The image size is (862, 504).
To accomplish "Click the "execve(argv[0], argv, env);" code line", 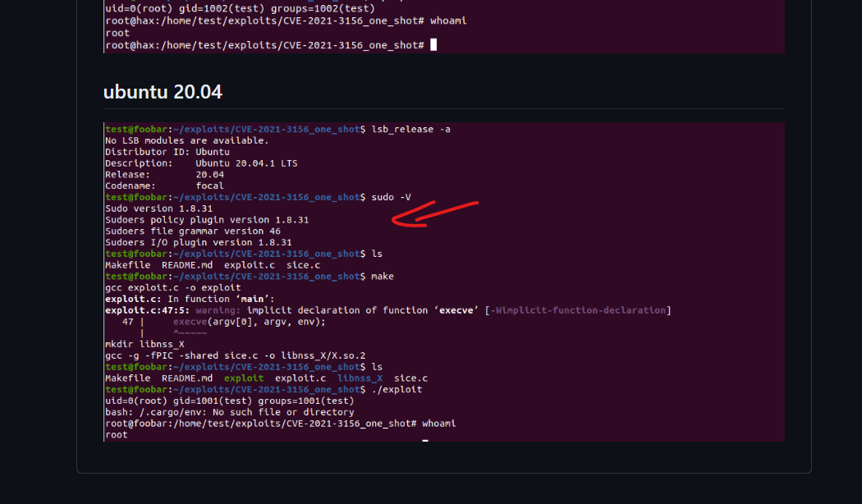I will [249, 322].
